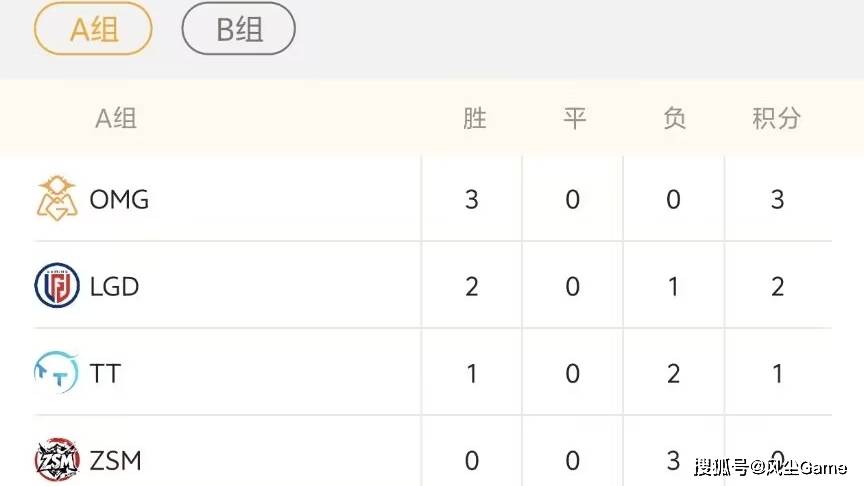The height and width of the screenshot is (486, 864).
Task: Open the TT team name
Action: tap(105, 374)
